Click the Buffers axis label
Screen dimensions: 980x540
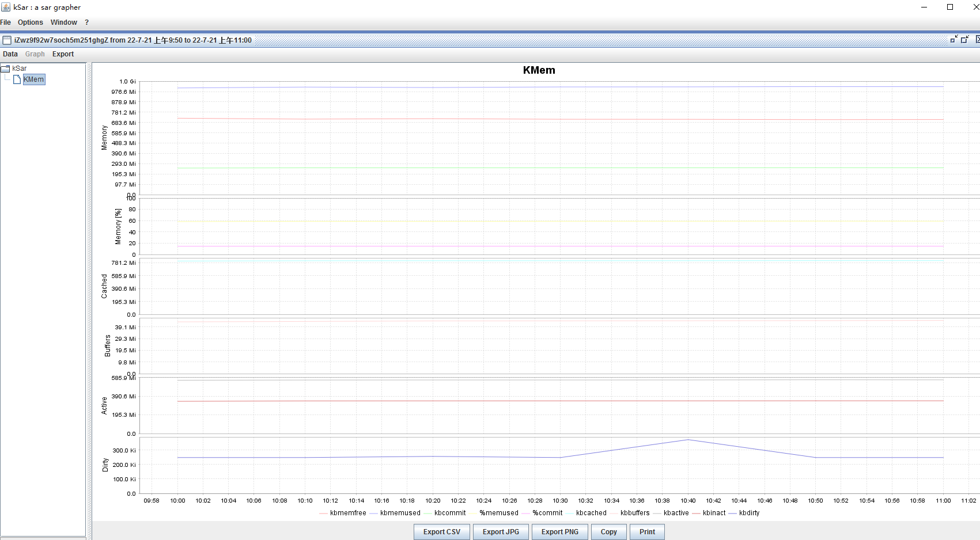click(x=107, y=346)
